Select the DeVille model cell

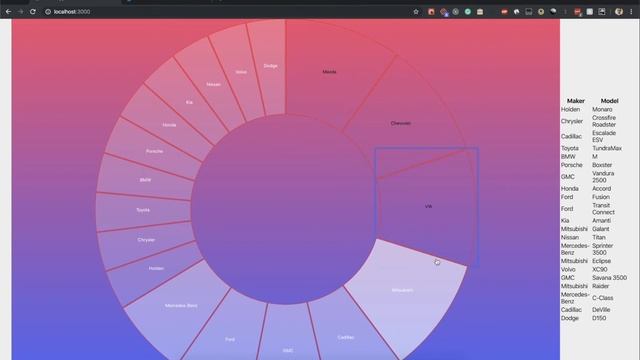(x=601, y=310)
